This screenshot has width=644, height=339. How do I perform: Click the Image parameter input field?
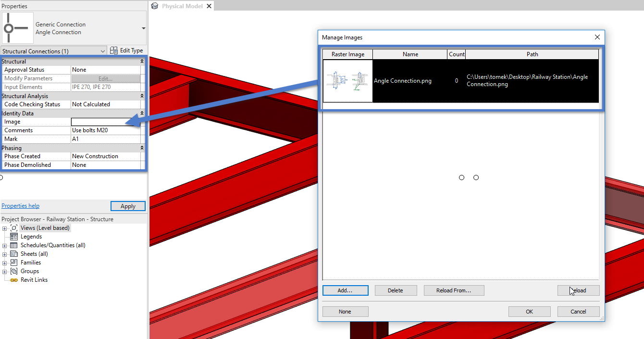point(106,122)
